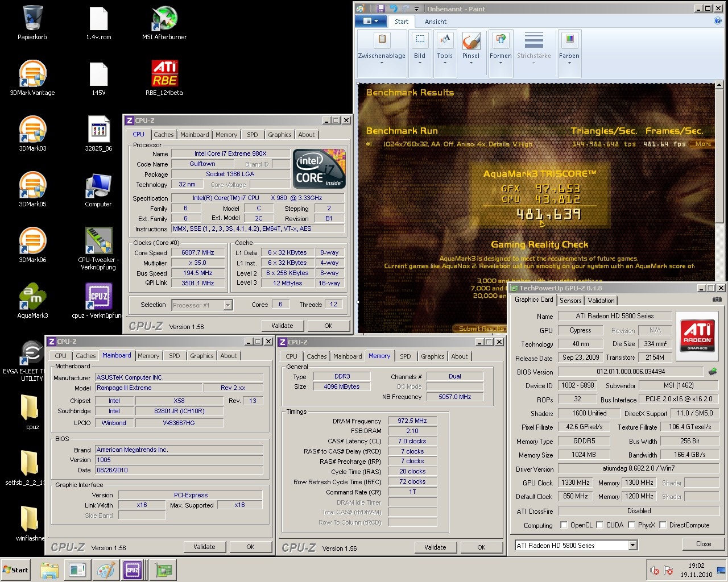Click the More link in AquaMark results
The width and height of the screenshot is (728, 582).
[704, 144]
